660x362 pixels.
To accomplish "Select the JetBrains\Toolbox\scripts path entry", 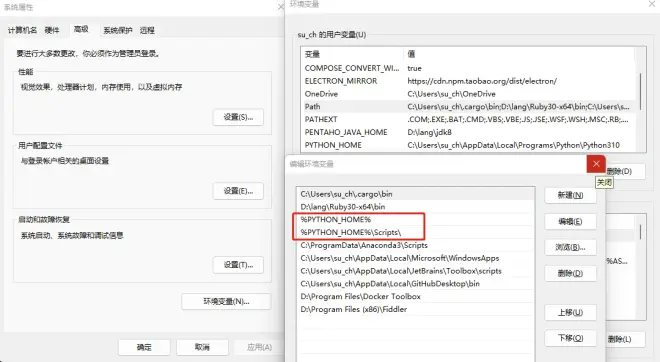I will click(415, 271).
